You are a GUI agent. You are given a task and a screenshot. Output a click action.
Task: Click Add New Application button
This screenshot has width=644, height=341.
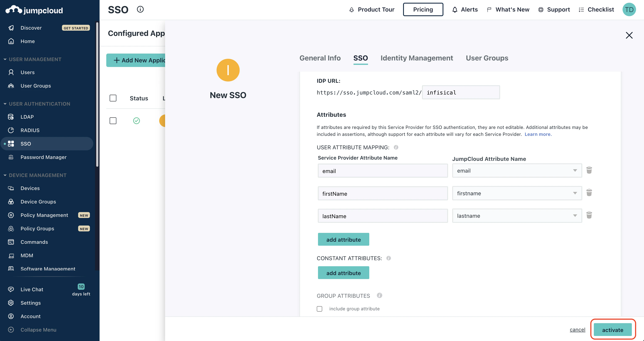[x=136, y=60]
